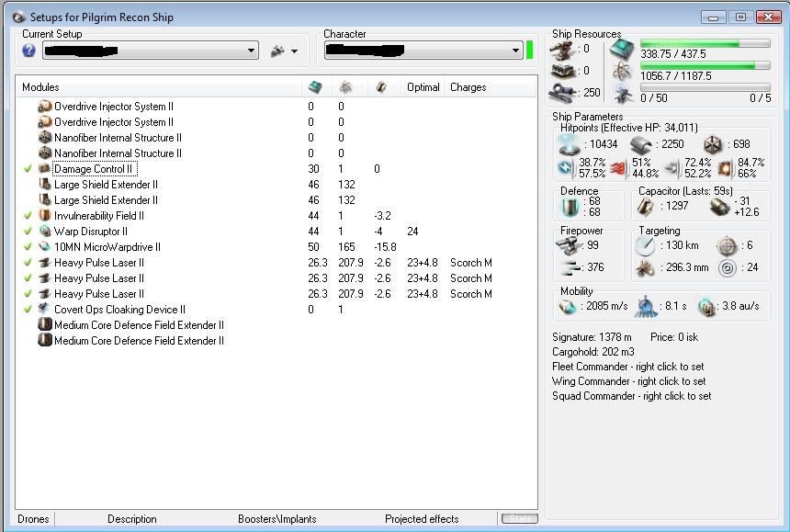Click the third Heavy Pulse Laser II checkmark

pos(28,294)
